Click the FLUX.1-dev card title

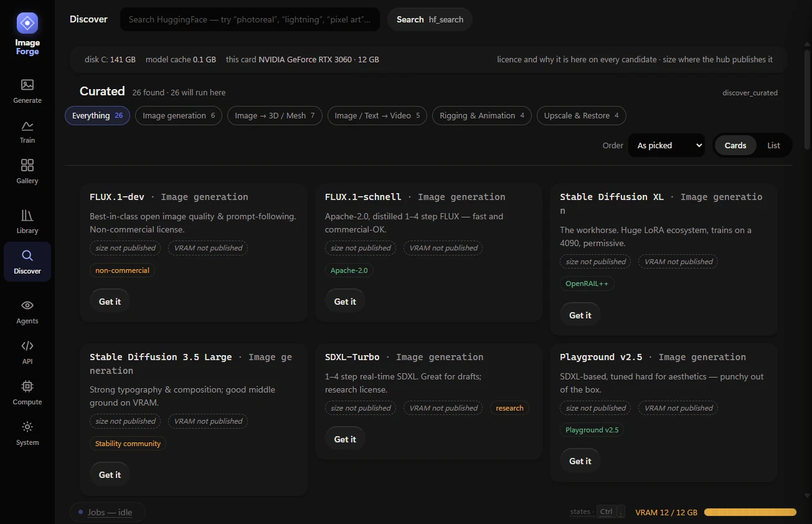click(x=117, y=197)
